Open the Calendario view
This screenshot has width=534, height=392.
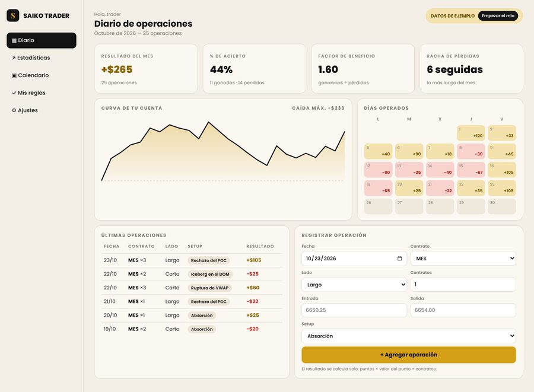(42, 75)
